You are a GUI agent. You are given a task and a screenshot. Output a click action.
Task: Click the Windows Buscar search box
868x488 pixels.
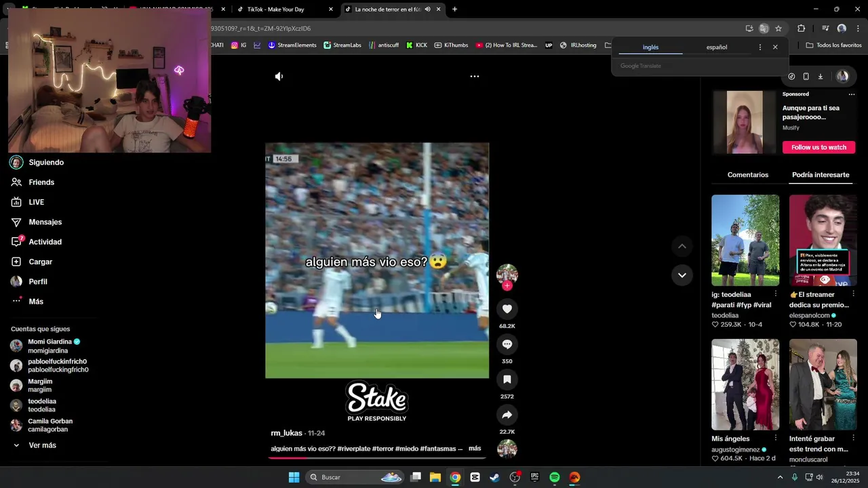pos(356,477)
